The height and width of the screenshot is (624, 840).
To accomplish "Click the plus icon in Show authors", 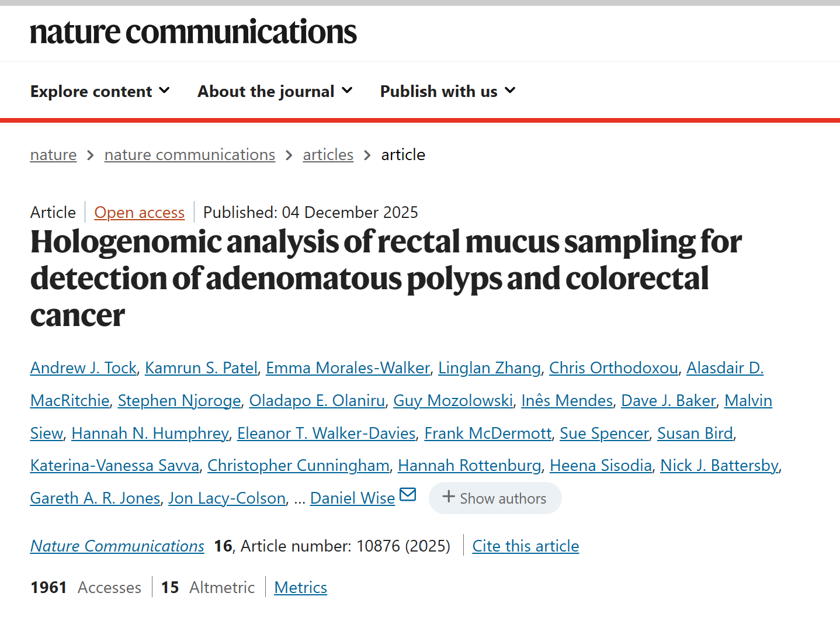I will (x=449, y=497).
